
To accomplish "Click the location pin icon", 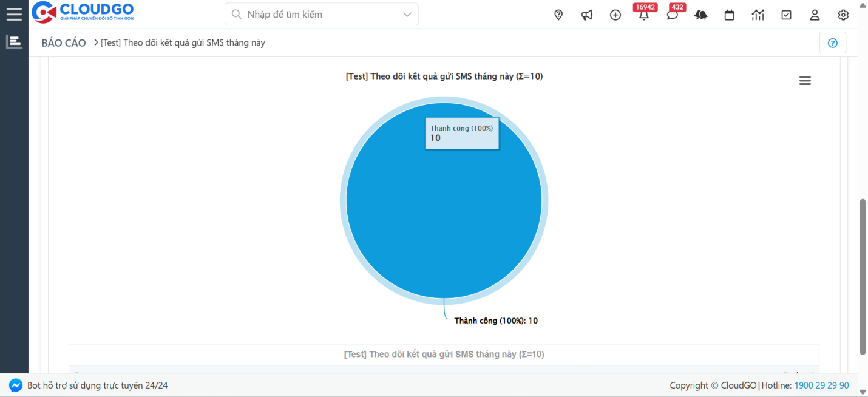I will tap(558, 15).
